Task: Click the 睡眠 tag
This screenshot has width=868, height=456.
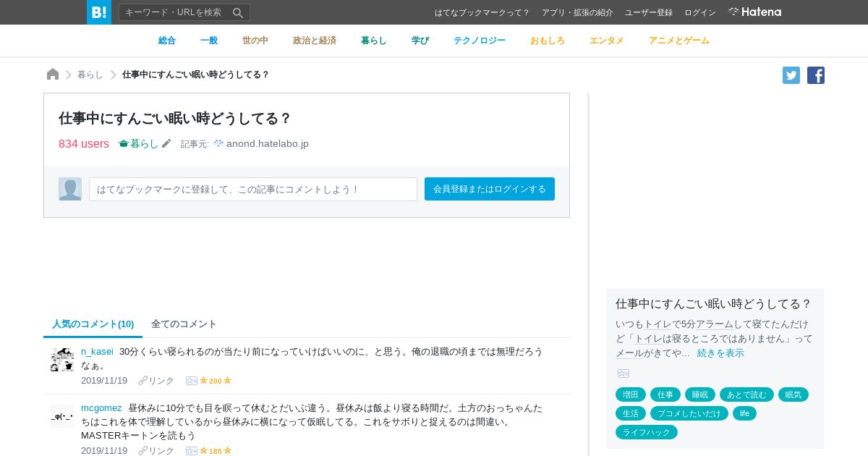Action: pos(700,394)
